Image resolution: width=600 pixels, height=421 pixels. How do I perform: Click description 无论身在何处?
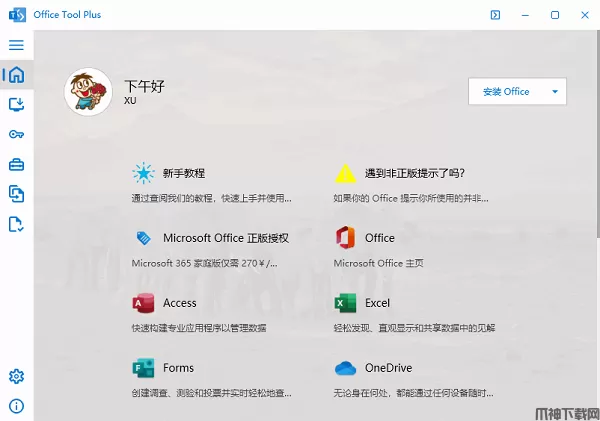414,393
